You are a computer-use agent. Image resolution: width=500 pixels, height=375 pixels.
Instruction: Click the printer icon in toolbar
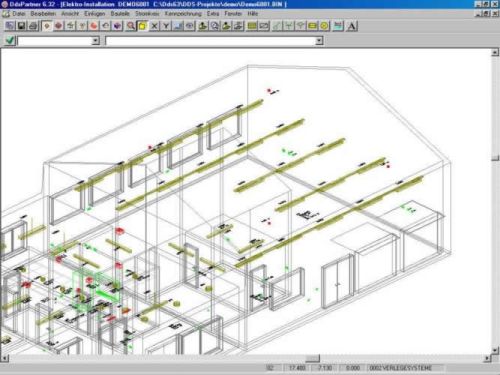pyautogui.click(x=33, y=26)
